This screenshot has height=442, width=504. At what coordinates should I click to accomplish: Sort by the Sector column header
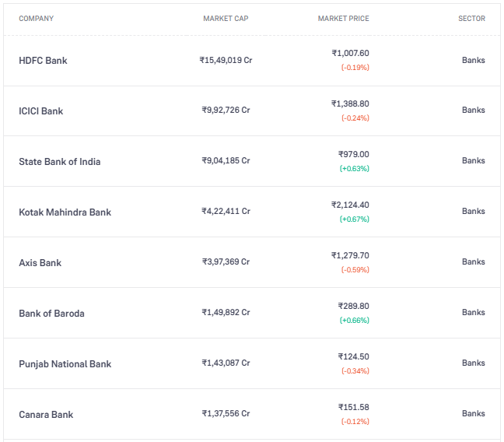coord(471,19)
